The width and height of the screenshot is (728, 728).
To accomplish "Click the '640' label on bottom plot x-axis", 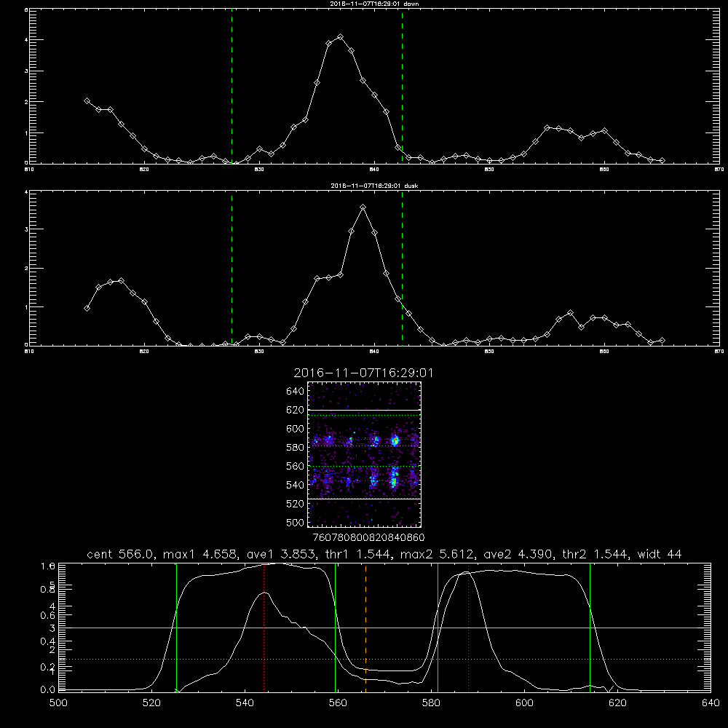I will pyautogui.click(x=711, y=703).
